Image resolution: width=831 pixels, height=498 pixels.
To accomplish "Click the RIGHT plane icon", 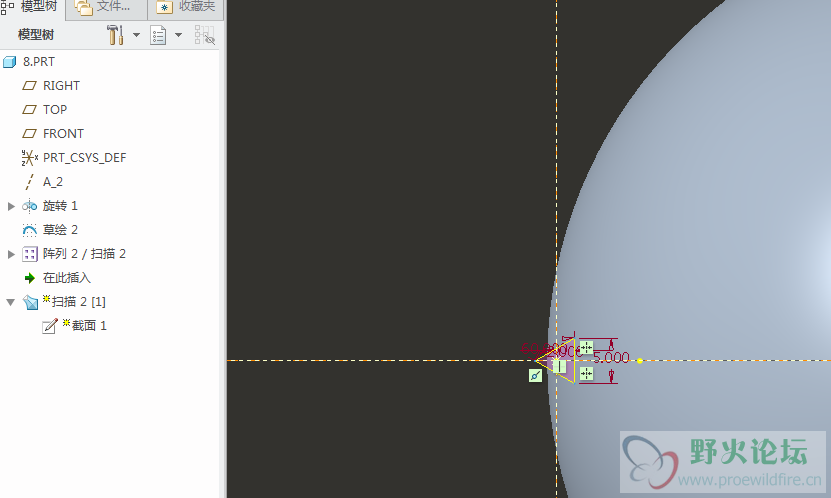I will [30, 85].
